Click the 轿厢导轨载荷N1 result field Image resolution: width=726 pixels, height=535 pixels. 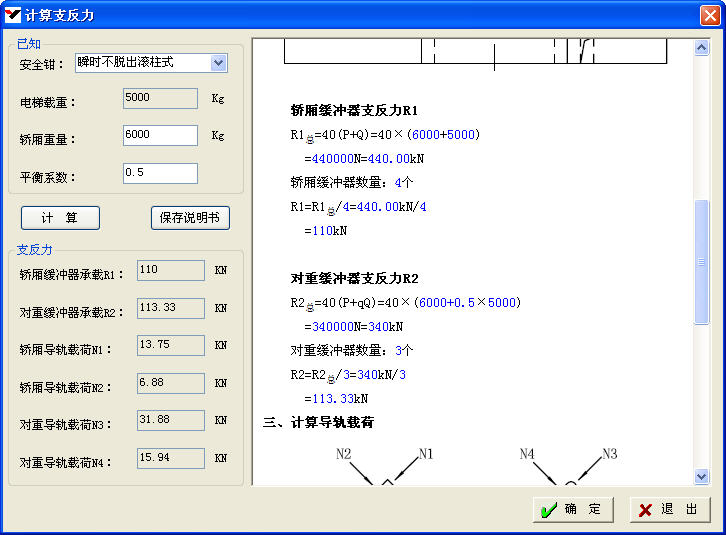click(170, 345)
